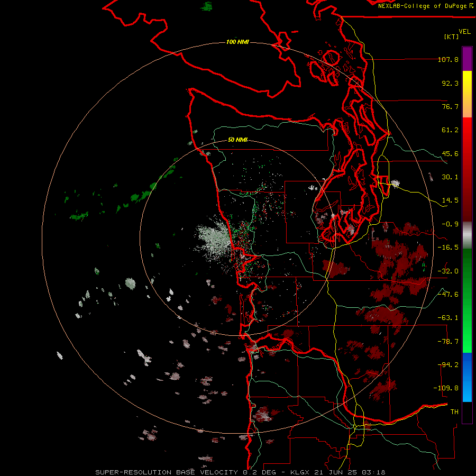This screenshot has height=476, width=476.
Task: Click the gray zero-velocity segment of the color bar
Action: click(x=467, y=235)
